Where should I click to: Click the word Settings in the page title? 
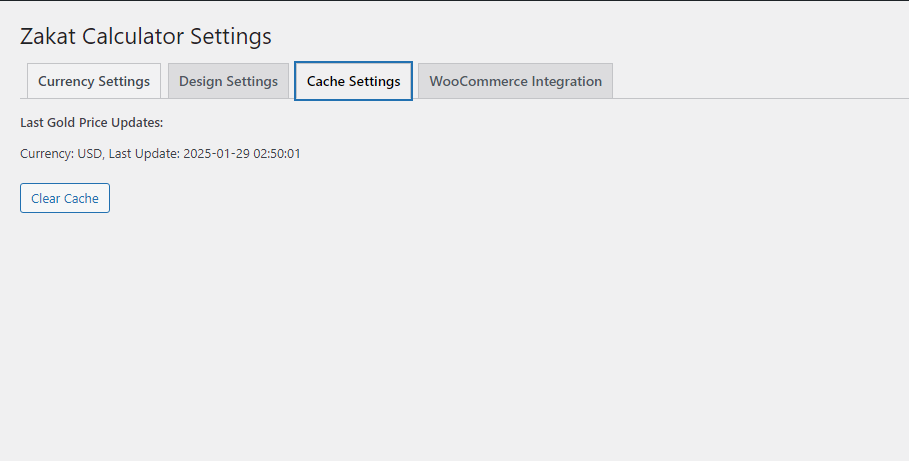pyautogui.click(x=231, y=36)
